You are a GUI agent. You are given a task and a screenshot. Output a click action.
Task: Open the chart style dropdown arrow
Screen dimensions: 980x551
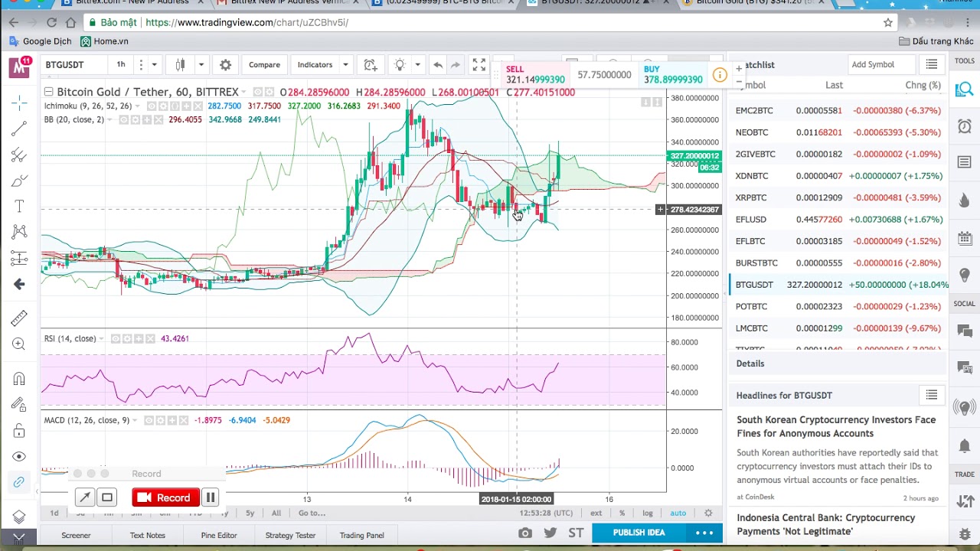click(201, 65)
